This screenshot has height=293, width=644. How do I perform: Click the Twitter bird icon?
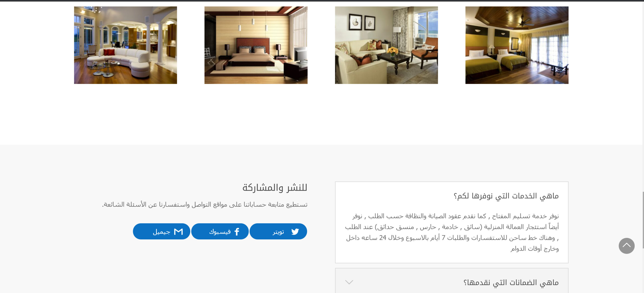point(295,231)
